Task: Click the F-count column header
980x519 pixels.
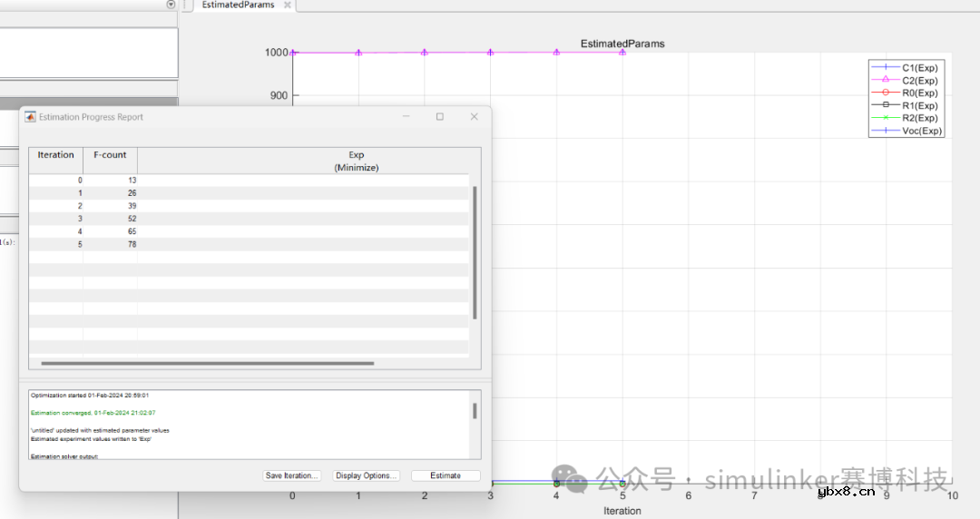Action: (x=110, y=161)
